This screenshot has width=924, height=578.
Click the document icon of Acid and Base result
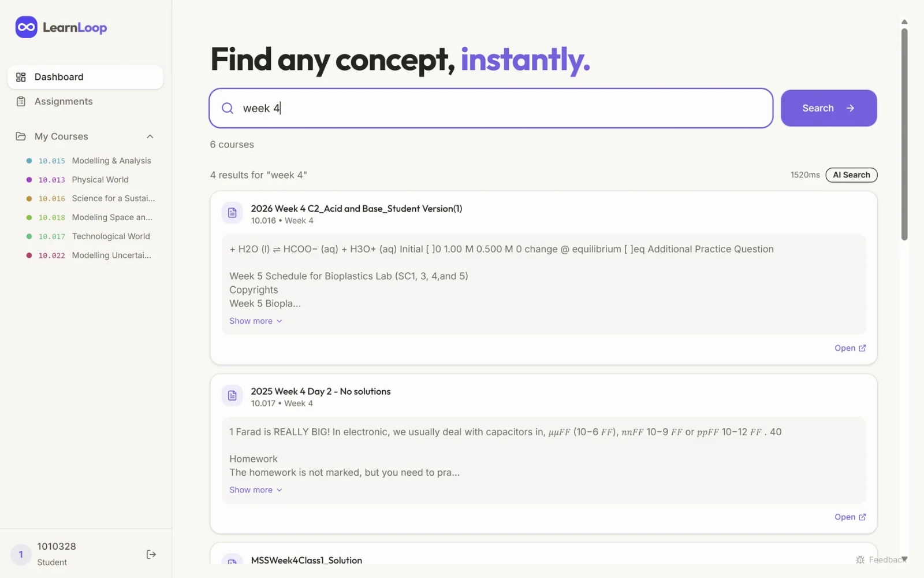click(232, 213)
